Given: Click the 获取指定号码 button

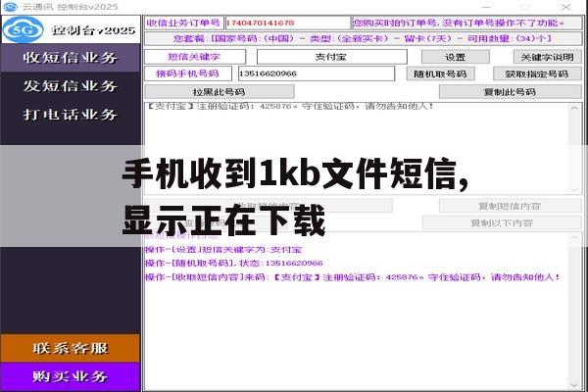Looking at the screenshot, I should tap(537, 73).
